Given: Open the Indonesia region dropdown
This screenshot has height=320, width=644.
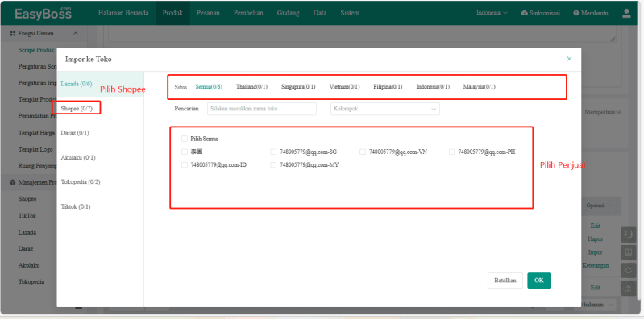Looking at the screenshot, I should click(x=492, y=13).
